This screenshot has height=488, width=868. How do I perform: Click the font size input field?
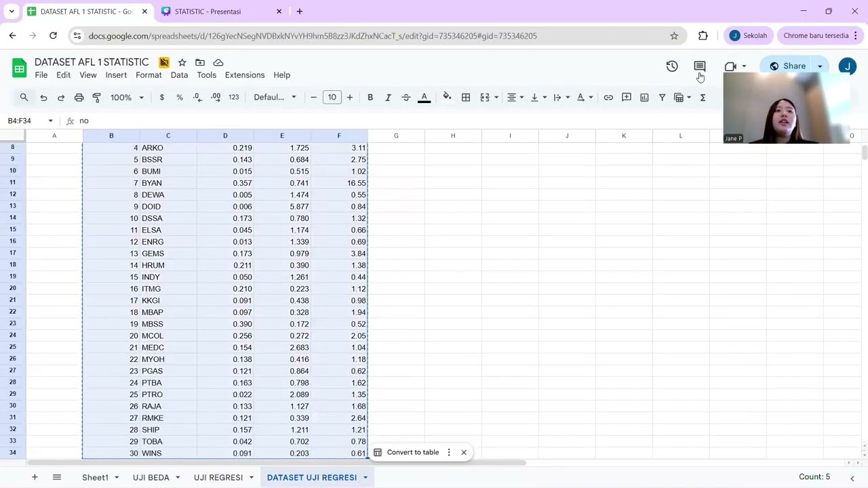[x=332, y=98]
